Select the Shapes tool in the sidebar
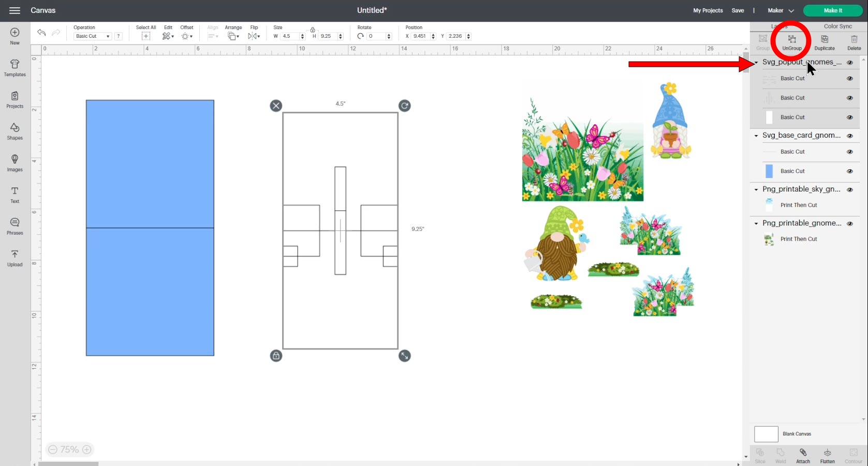The image size is (868, 466). pos(14,131)
